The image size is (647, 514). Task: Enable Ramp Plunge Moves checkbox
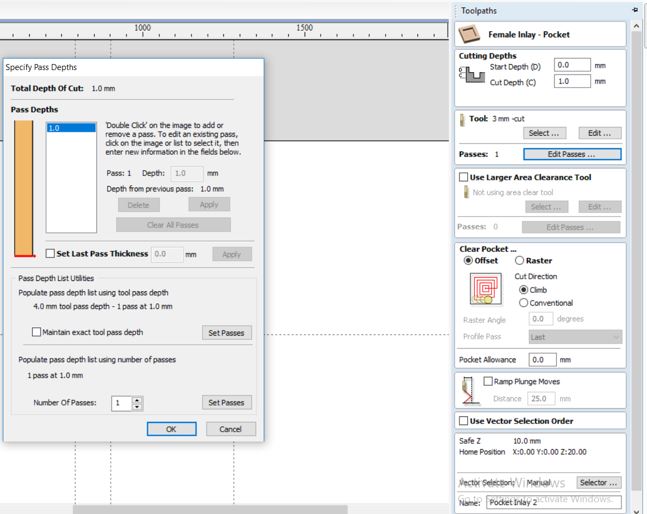(488, 381)
